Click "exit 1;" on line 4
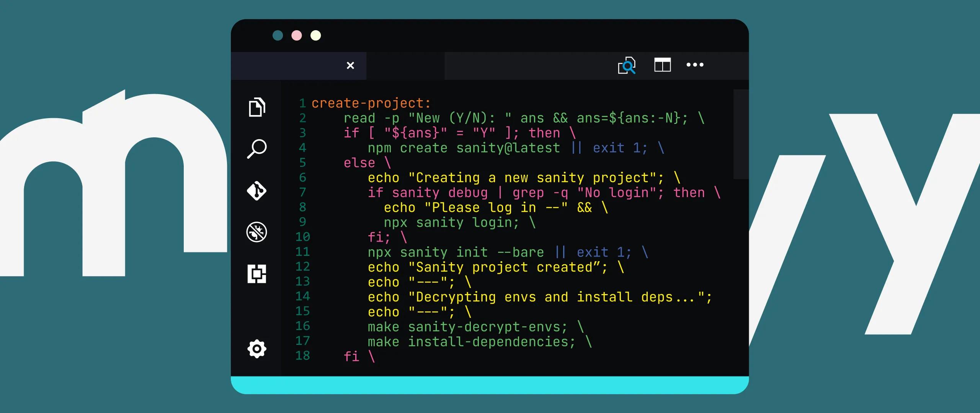 click(x=620, y=148)
